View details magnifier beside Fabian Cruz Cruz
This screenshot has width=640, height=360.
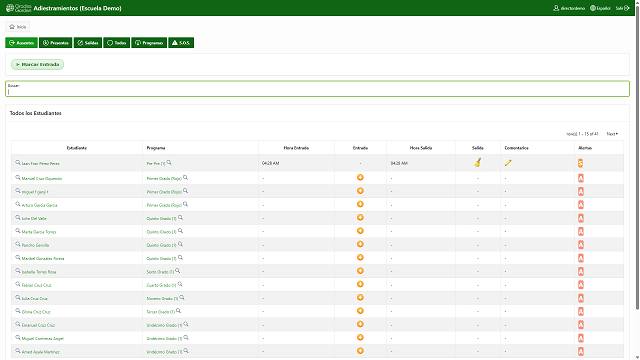point(18,284)
